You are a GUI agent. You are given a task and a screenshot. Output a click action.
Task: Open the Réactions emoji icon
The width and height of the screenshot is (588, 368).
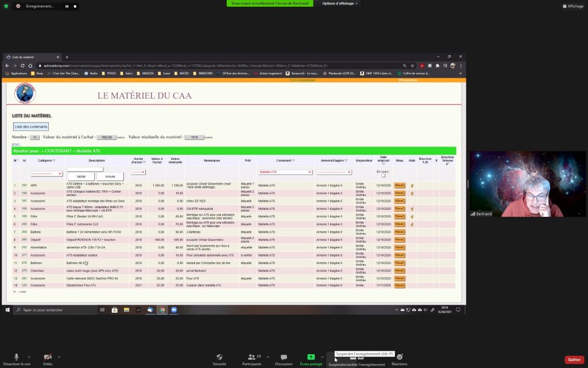tap(400, 356)
